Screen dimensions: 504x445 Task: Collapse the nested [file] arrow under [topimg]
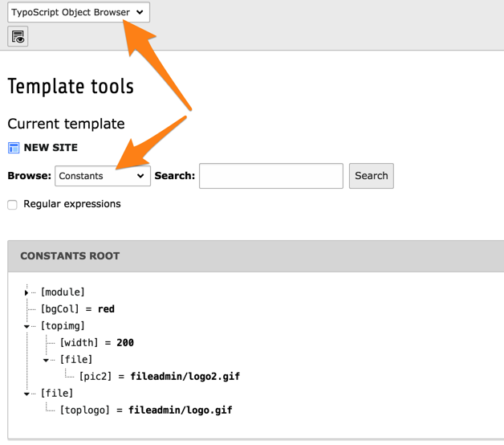tap(46, 360)
